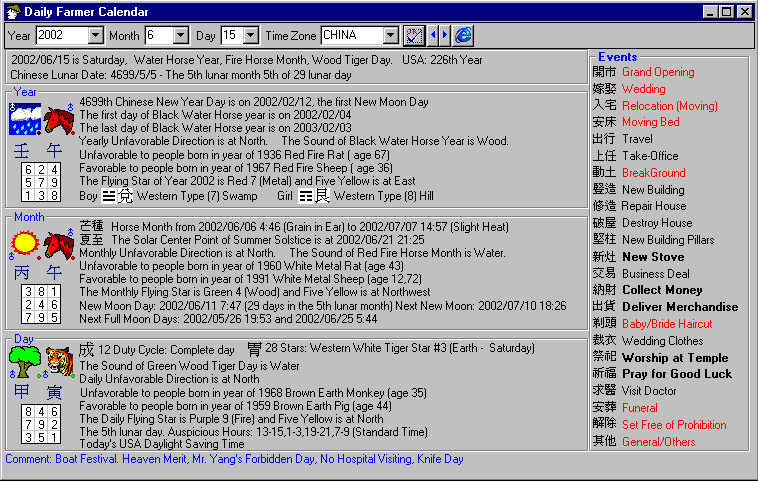Go to previous day with left arrow
Viewport: 758px width, 482px height.
coord(433,35)
